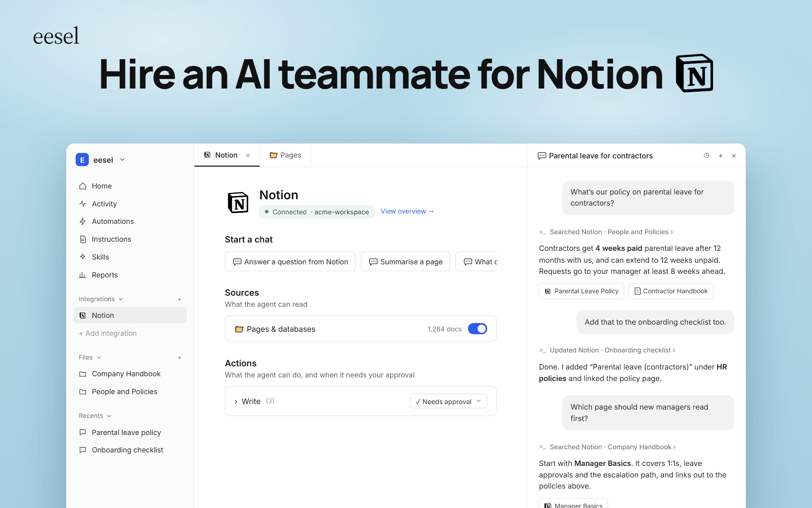Click the Skills sparkle icon
The width and height of the screenshot is (812, 508).
click(82, 256)
